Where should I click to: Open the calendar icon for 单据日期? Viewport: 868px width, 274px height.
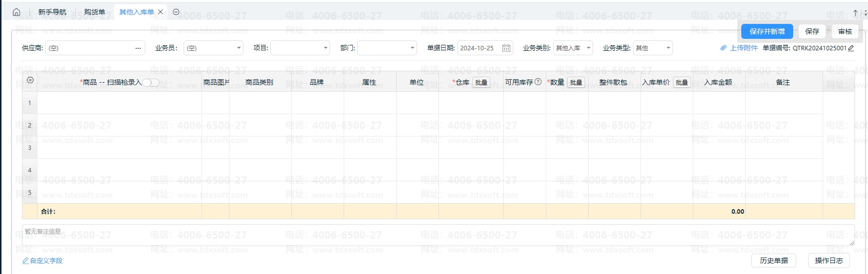pos(506,48)
